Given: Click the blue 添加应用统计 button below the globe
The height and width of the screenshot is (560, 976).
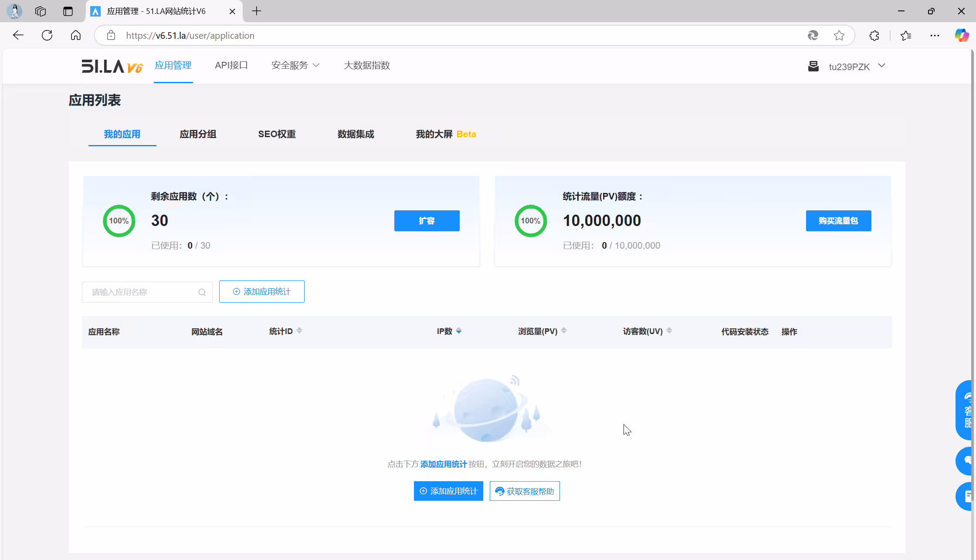Looking at the screenshot, I should (x=448, y=491).
